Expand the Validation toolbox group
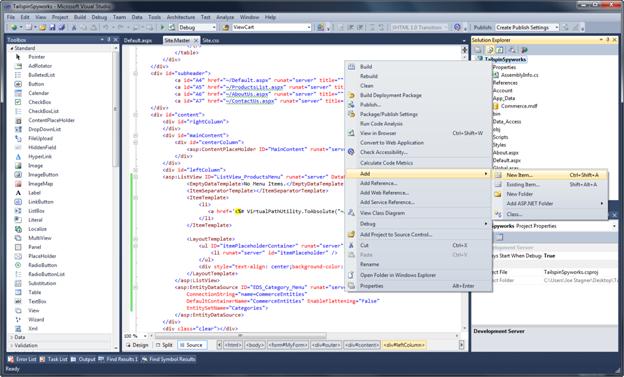 coord(11,346)
